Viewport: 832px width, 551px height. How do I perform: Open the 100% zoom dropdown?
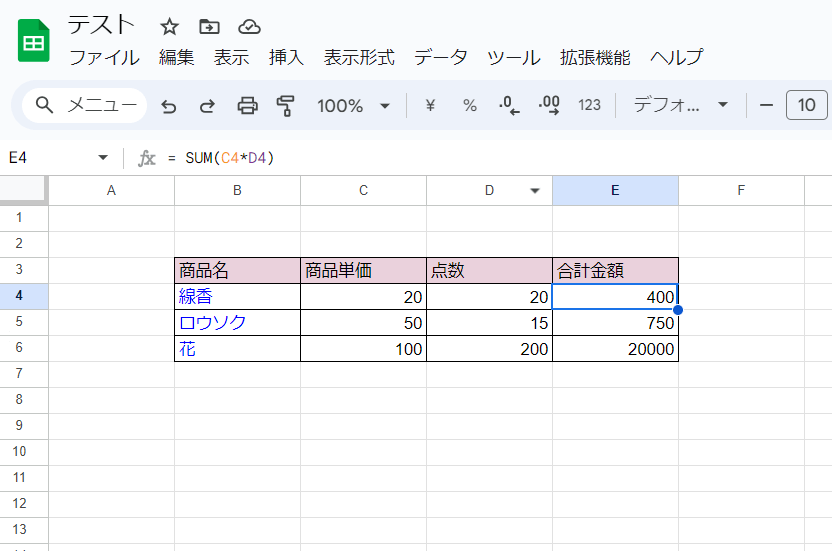pos(353,105)
